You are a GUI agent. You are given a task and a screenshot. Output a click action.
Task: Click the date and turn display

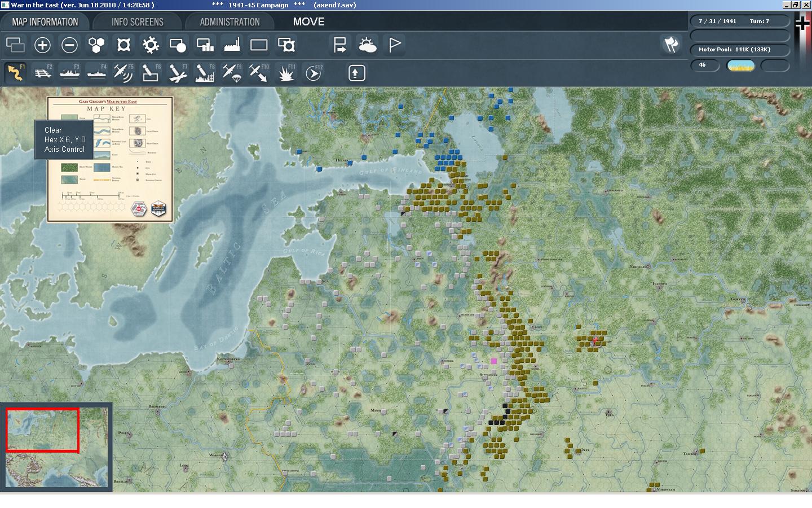point(740,21)
